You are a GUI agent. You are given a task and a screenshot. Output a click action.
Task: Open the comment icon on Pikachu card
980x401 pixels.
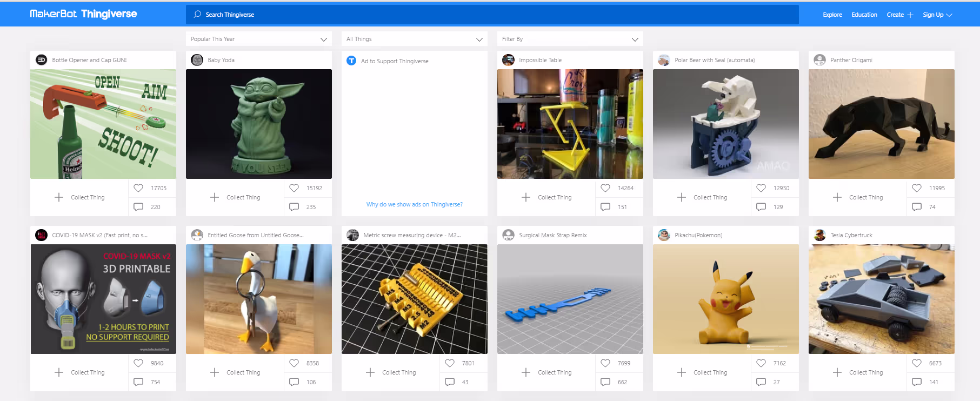tap(761, 382)
